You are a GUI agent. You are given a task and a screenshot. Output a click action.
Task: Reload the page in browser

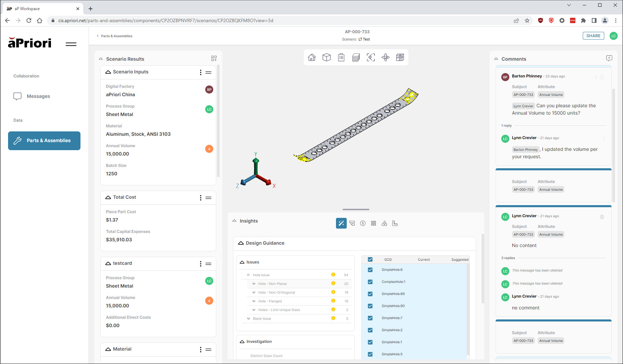tap(29, 20)
